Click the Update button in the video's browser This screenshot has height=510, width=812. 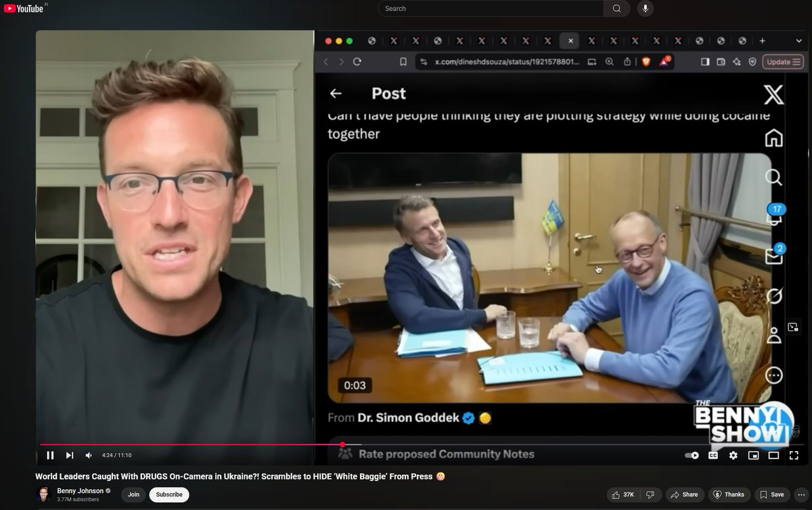(783, 62)
